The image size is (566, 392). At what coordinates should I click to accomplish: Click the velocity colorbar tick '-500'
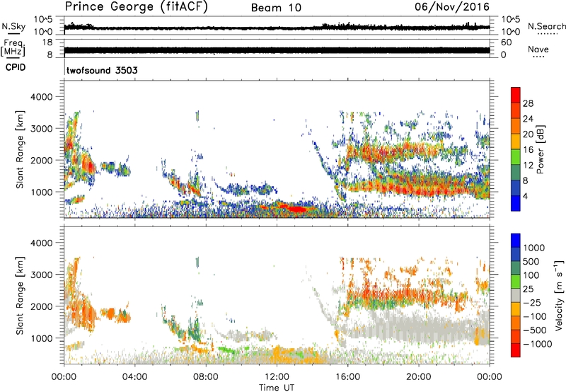pyautogui.click(x=536, y=330)
